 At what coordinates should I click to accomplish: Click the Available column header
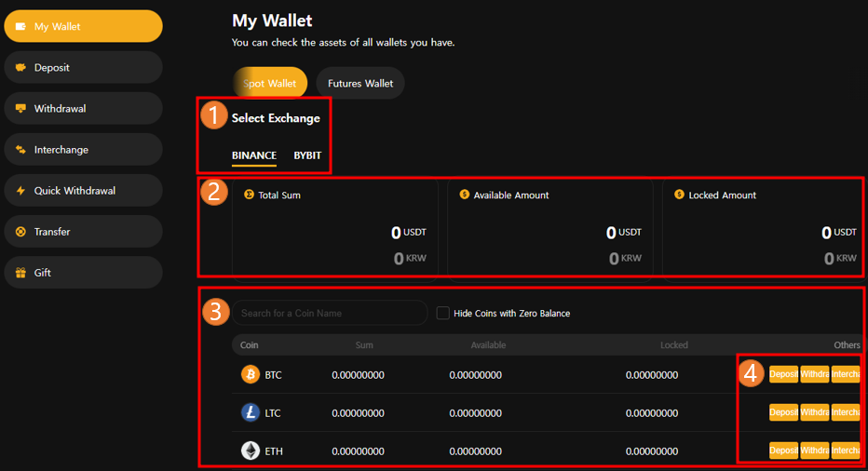[488, 344]
